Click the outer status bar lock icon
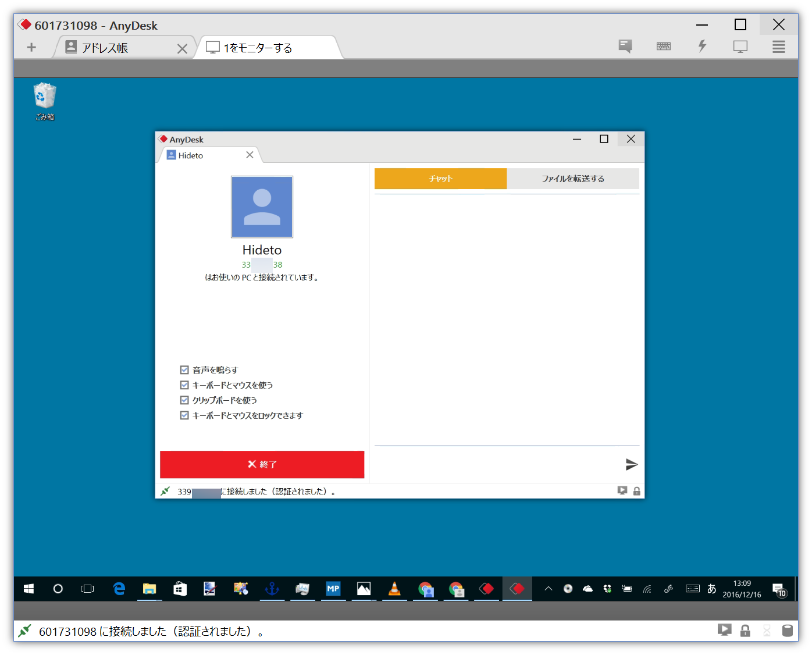Screen dimensions: 812x655 click(x=745, y=631)
